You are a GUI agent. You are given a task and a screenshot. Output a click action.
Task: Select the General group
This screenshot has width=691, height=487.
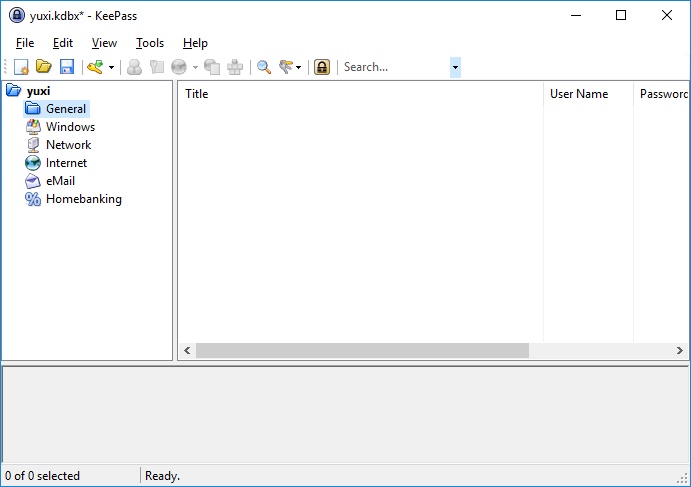[x=66, y=109]
